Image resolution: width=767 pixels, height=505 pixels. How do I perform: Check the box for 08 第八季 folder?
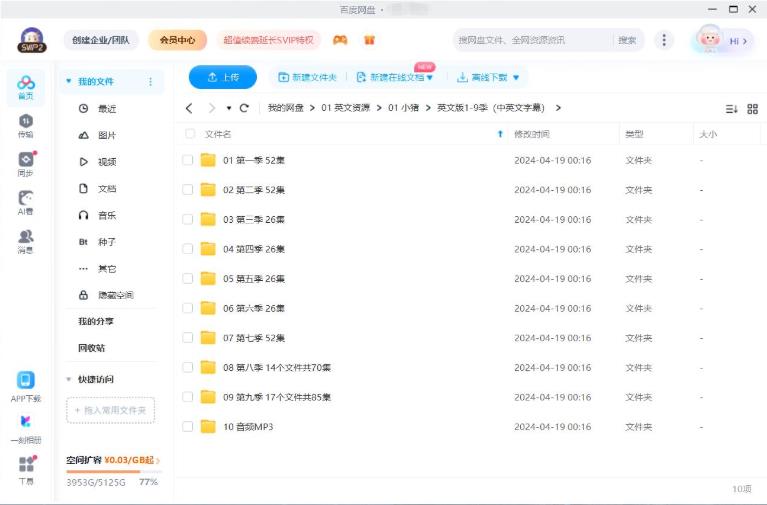coord(187,367)
